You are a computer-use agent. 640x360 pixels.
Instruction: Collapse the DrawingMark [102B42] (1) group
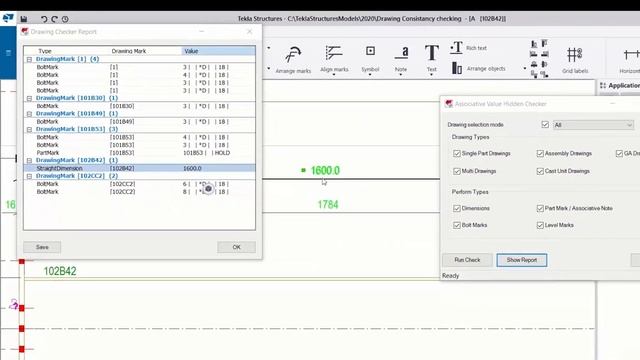coord(29,160)
